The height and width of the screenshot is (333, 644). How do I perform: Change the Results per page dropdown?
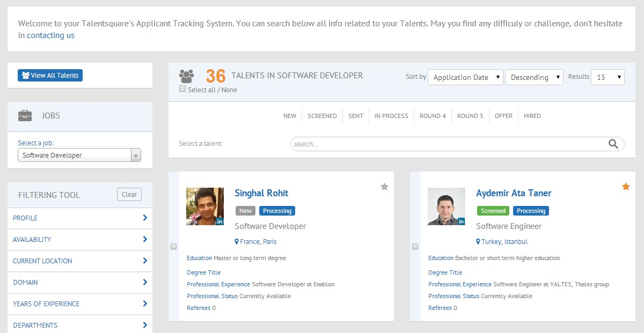point(608,77)
